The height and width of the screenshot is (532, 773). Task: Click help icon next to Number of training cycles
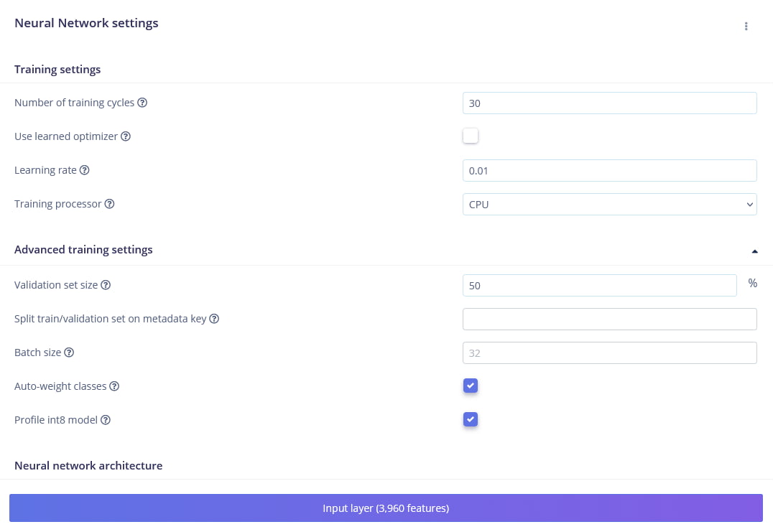tap(142, 103)
